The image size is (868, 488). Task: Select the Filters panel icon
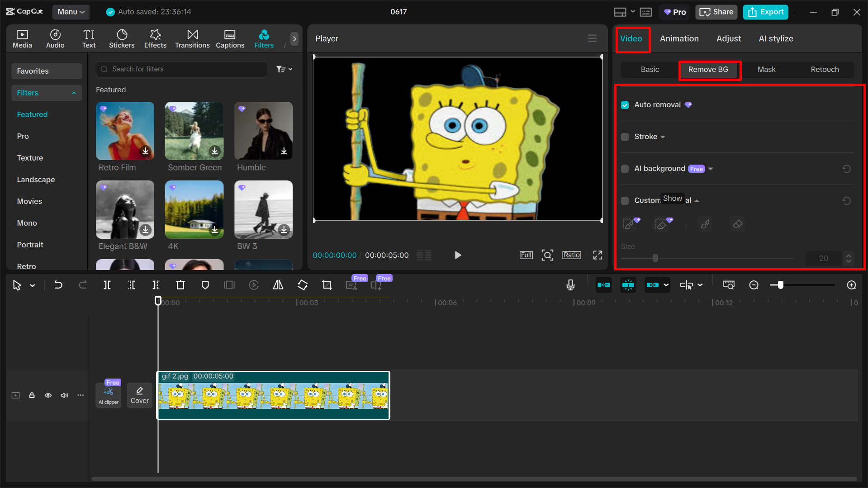click(x=264, y=38)
